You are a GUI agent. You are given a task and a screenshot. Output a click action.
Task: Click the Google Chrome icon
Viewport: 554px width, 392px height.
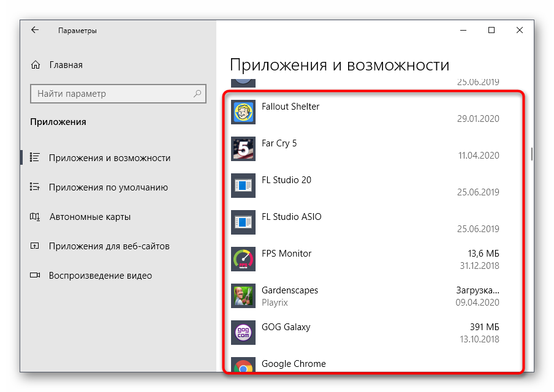point(243,366)
